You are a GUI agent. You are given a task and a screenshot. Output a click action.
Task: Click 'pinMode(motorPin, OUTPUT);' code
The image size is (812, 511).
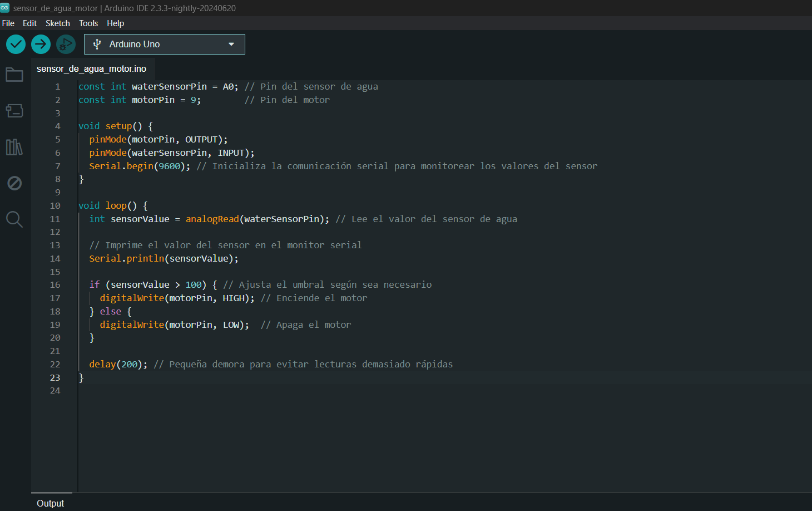point(159,140)
